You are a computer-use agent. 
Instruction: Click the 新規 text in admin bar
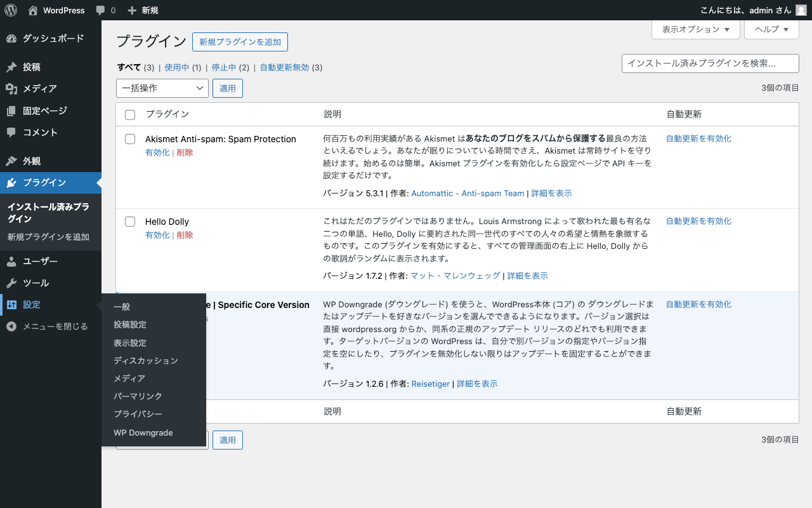click(150, 10)
